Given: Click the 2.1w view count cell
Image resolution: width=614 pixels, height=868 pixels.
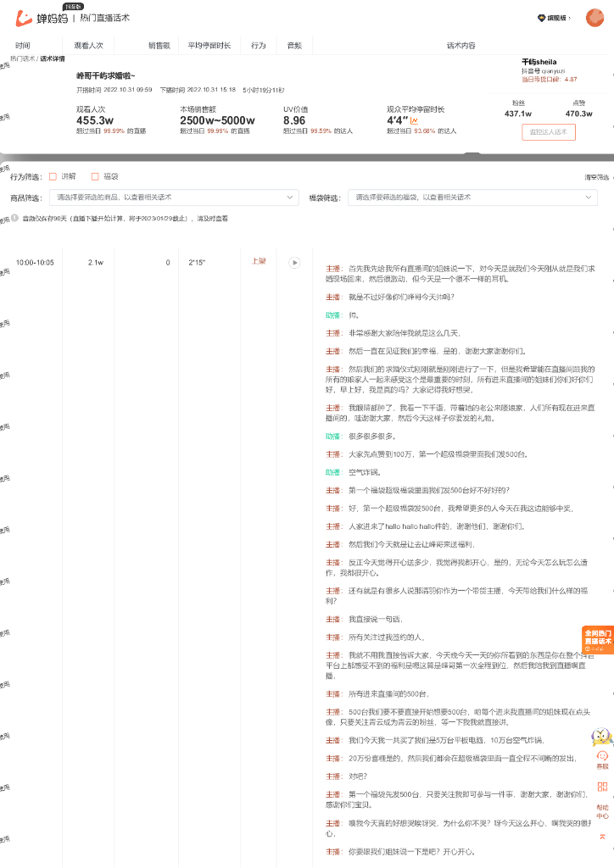Looking at the screenshot, I should click(96, 263).
